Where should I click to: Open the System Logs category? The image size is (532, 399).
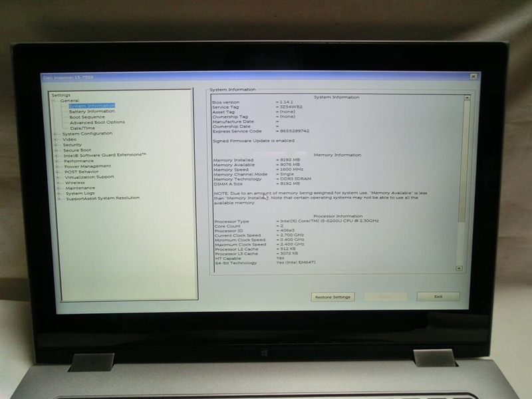pos(80,193)
